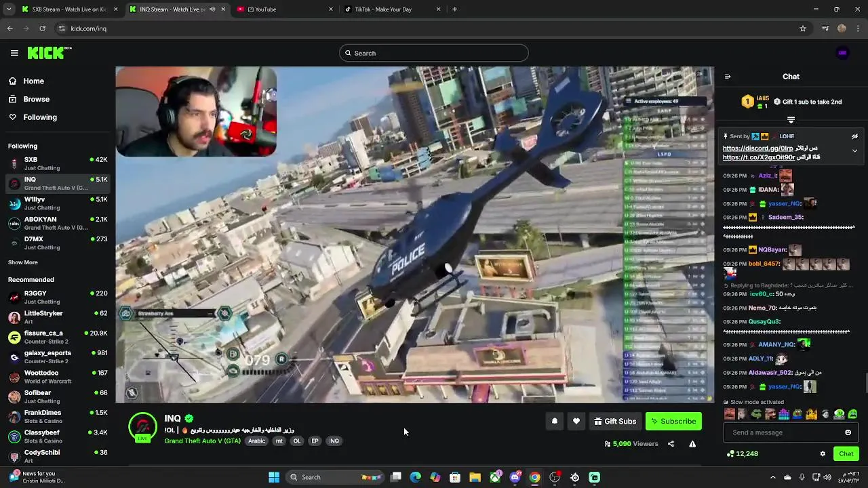This screenshot has width=868, height=488.
Task: Show hidden system tray icons
Action: (772, 477)
